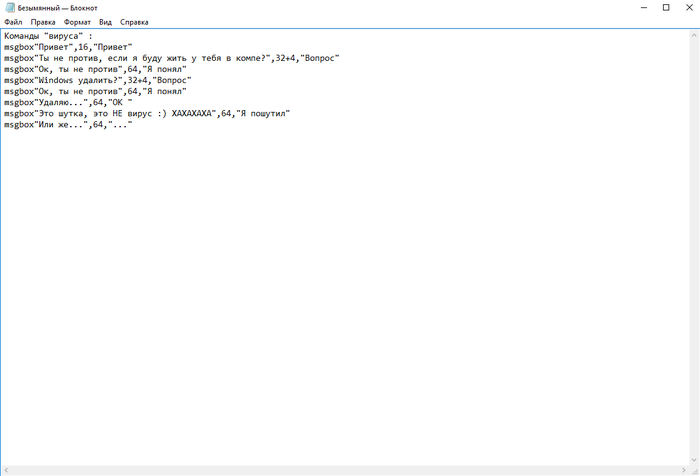
Task: Close the Блокнот window
Action: tap(689, 8)
